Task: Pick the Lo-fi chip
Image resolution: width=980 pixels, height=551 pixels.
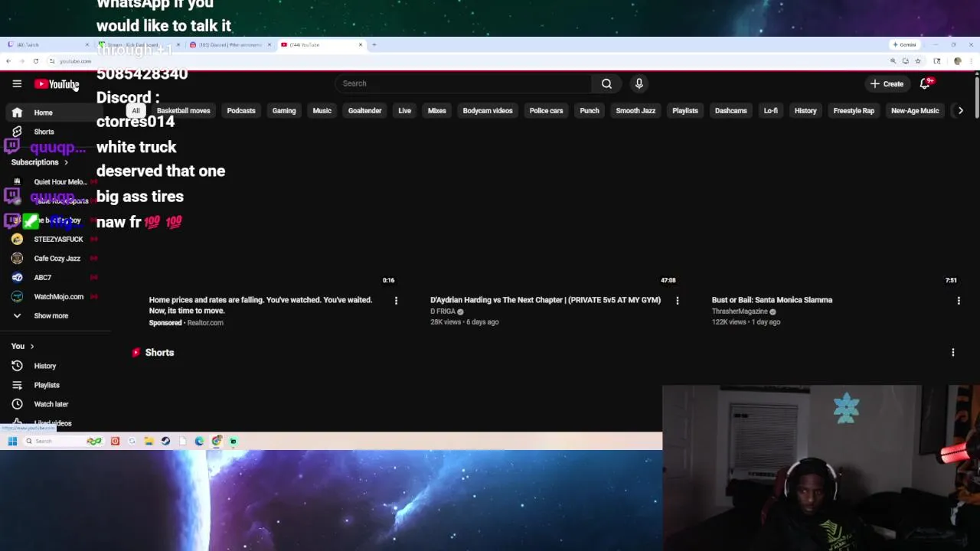Action: pos(771,111)
